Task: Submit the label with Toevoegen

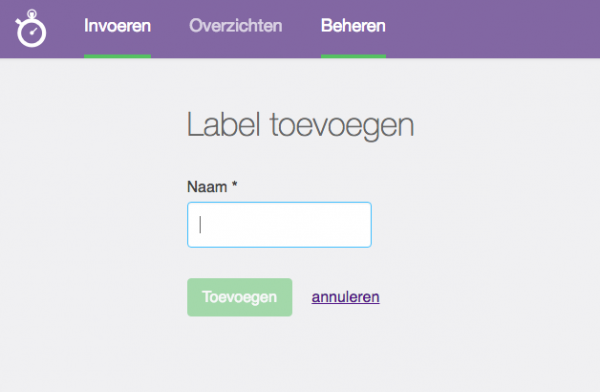Action: (x=240, y=297)
